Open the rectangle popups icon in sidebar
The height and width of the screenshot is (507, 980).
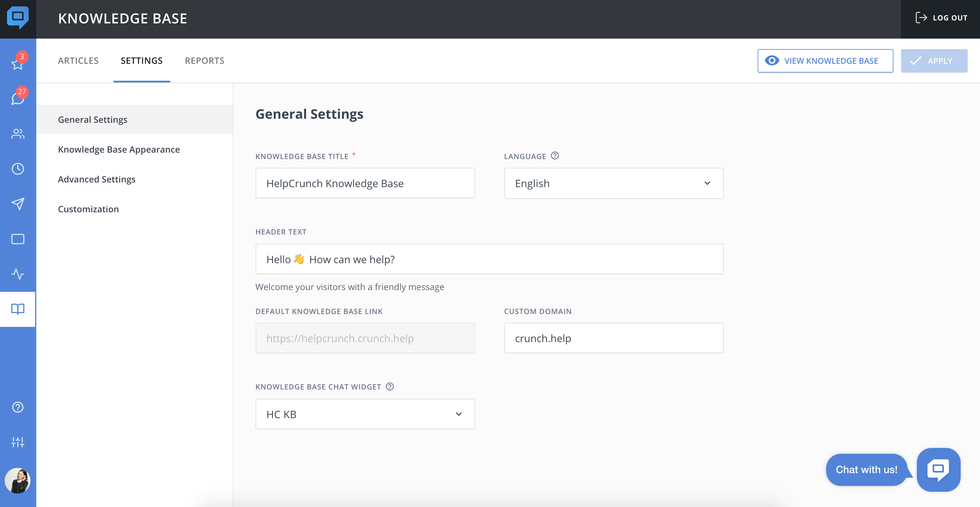click(18, 239)
